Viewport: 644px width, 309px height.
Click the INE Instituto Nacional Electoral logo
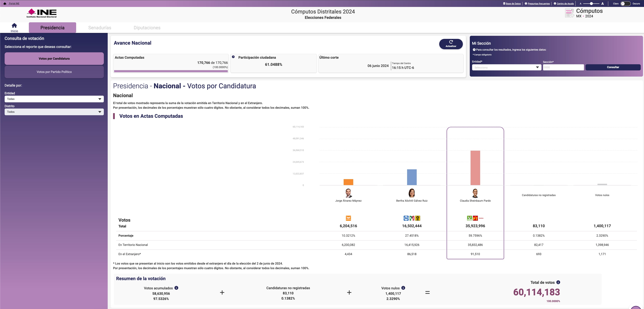pyautogui.click(x=42, y=13)
